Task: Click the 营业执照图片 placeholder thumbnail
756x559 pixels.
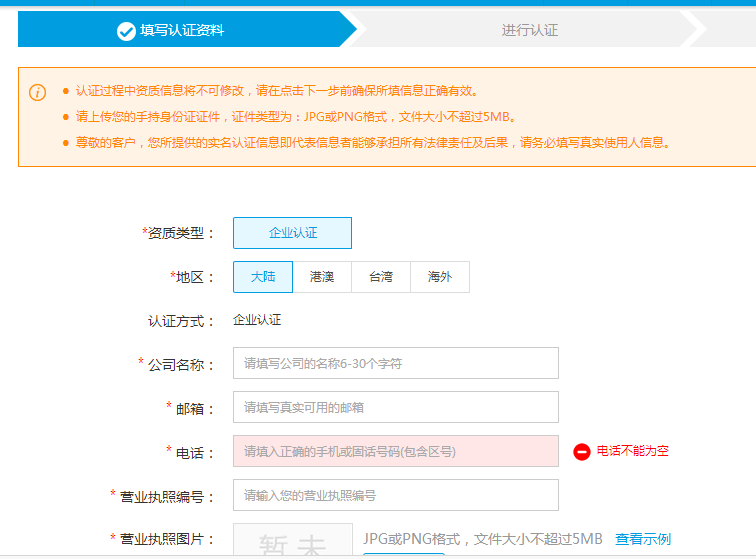Action: [x=293, y=539]
